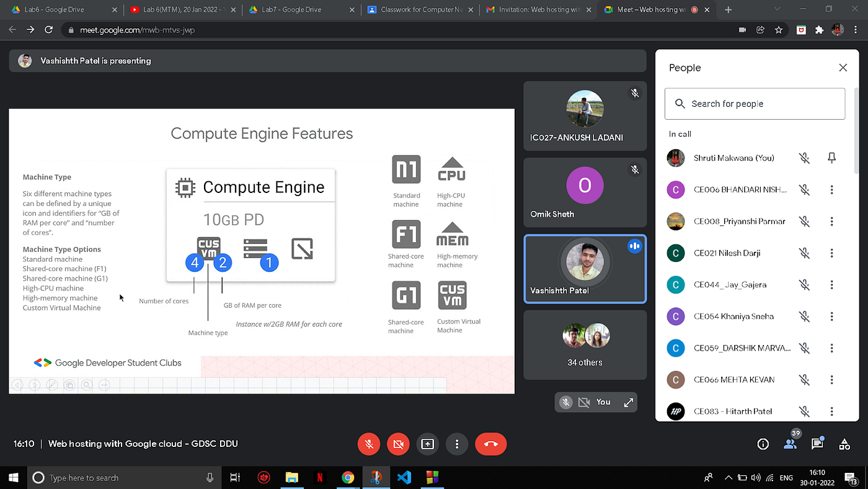Open Chrome Extensions puzzle icon

click(820, 30)
